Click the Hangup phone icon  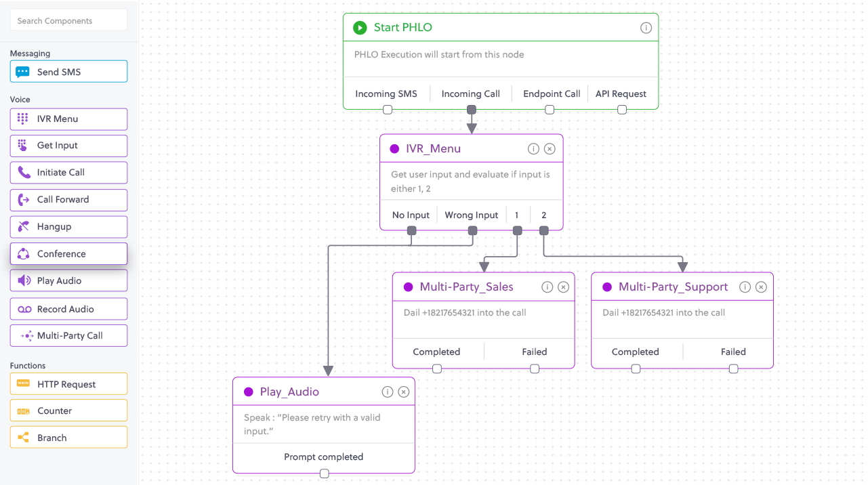coord(24,226)
